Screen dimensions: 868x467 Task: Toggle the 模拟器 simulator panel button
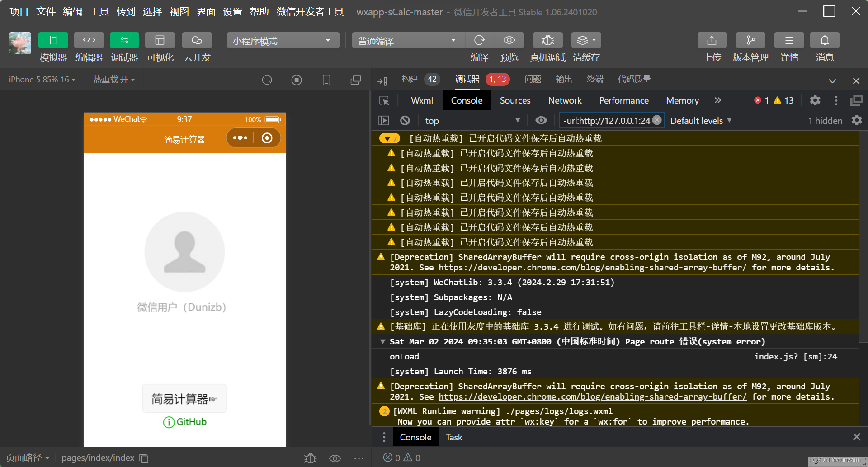[53, 40]
